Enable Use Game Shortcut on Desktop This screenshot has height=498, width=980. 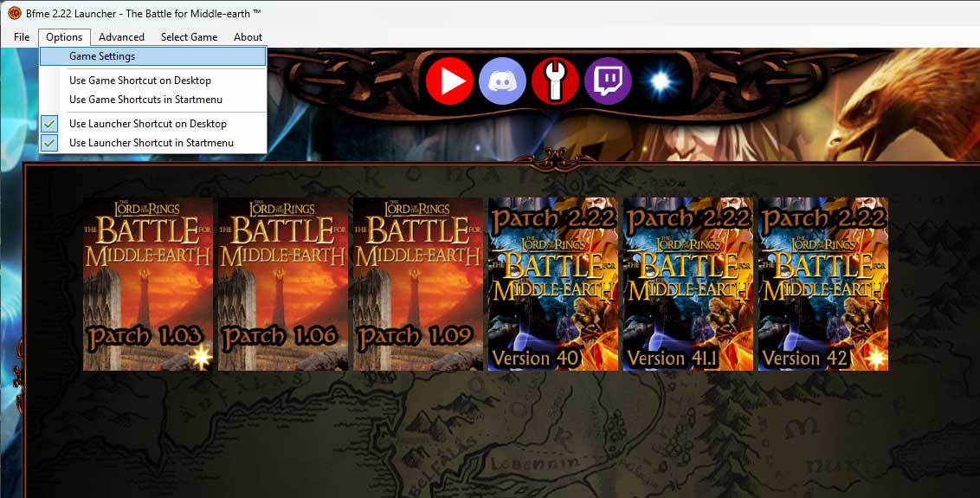pos(152,80)
